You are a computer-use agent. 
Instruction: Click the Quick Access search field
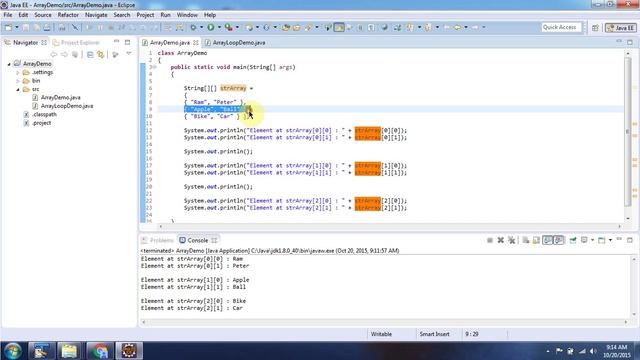coord(560,27)
